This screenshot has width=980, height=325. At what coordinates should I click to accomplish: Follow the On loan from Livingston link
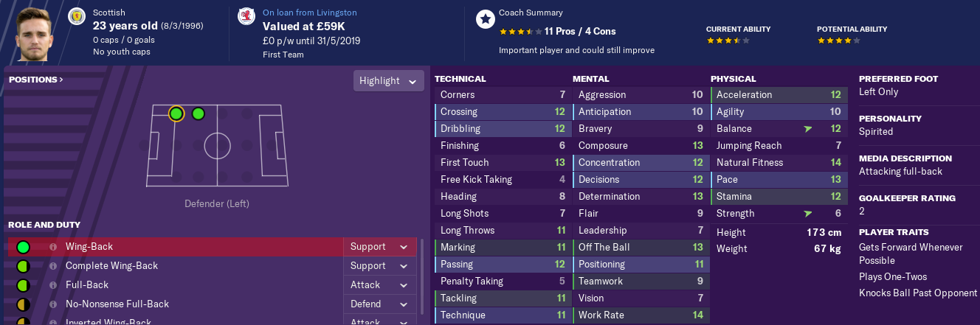309,13
